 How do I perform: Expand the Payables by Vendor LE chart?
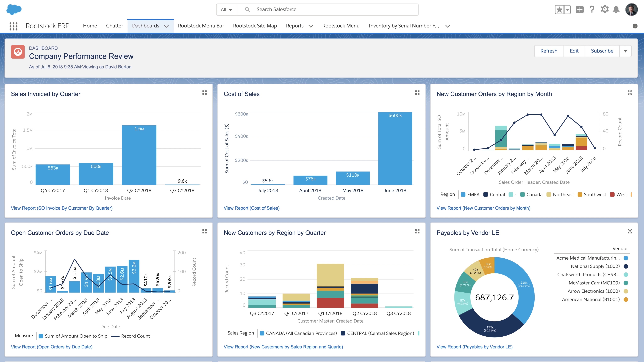point(630,231)
